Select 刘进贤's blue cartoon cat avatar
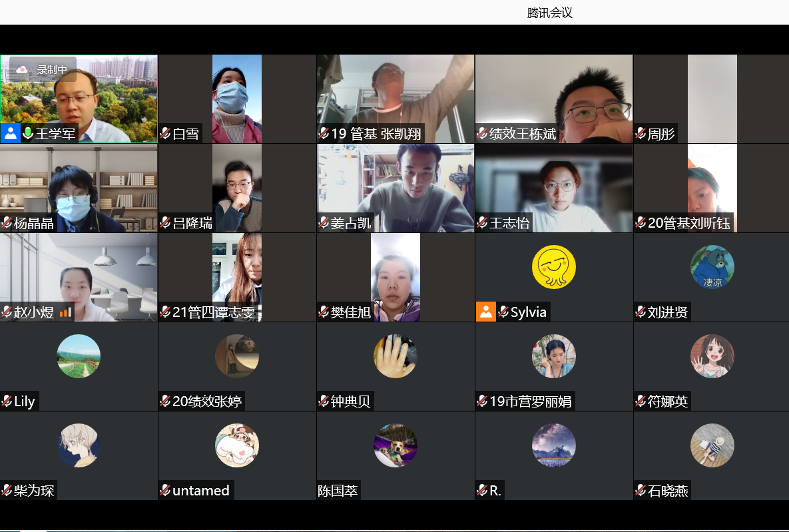The height and width of the screenshot is (532, 789). [x=712, y=267]
